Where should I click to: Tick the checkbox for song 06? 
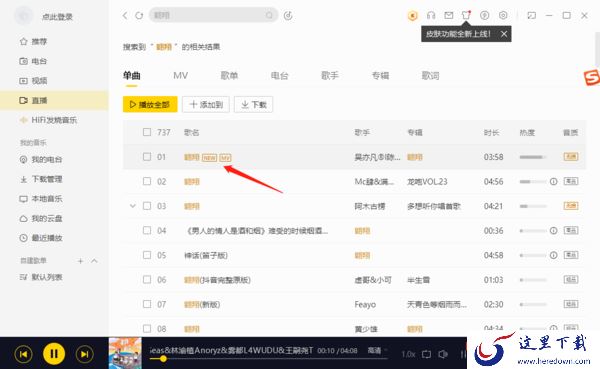pos(147,279)
